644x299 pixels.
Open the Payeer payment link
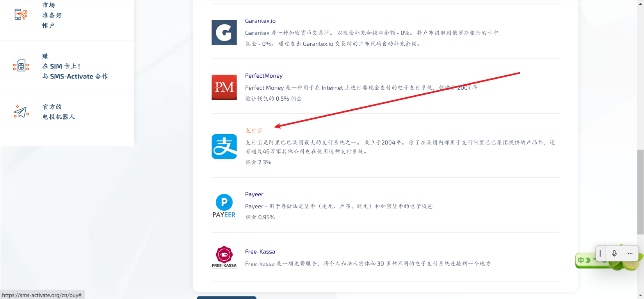254,194
